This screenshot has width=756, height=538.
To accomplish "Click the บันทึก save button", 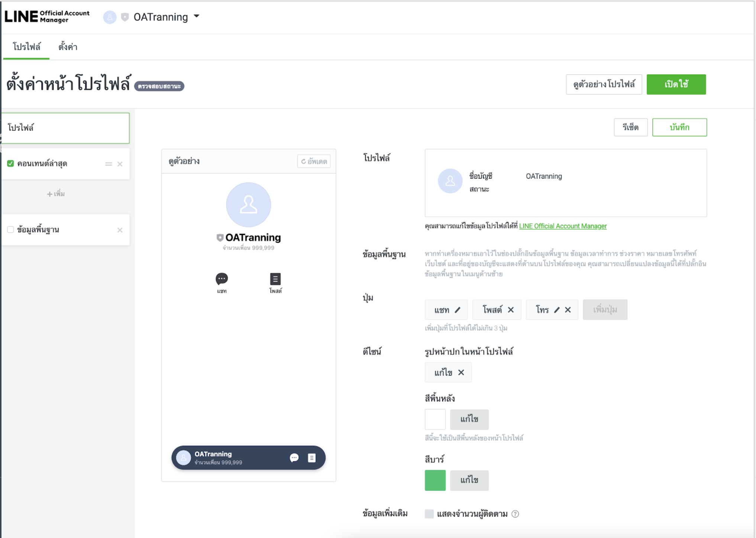I will pos(679,127).
